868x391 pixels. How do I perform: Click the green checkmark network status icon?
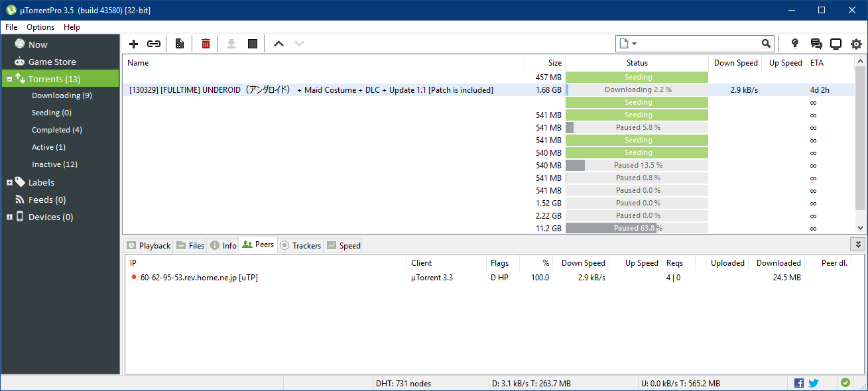845,382
